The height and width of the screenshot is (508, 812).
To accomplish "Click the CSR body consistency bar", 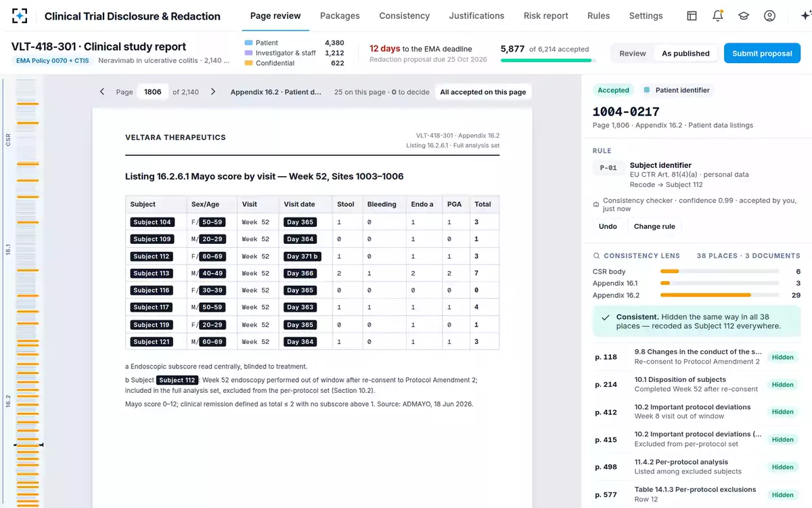I will pyautogui.click(x=719, y=272).
